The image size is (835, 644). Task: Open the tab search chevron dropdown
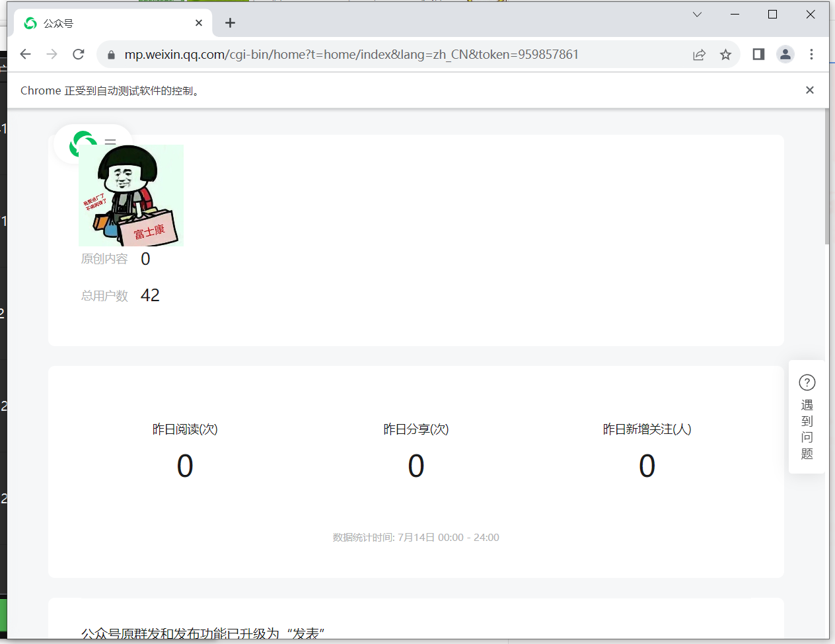(697, 14)
